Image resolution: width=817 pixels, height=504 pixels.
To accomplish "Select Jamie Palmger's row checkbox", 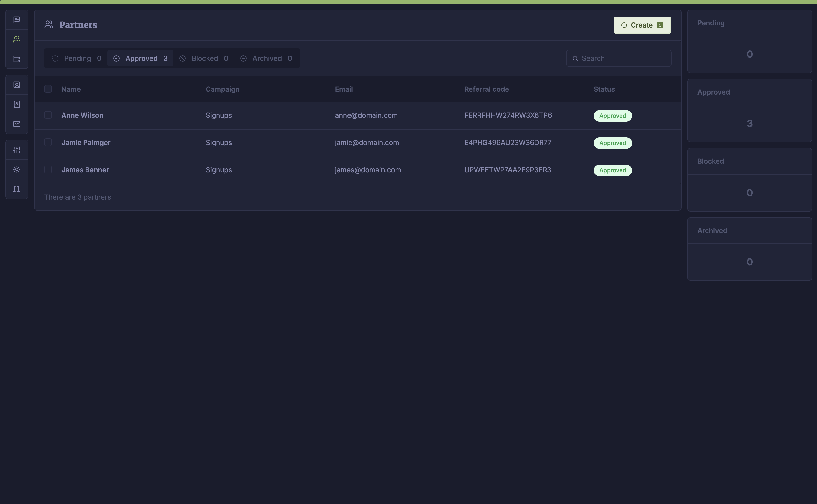I will [x=48, y=142].
